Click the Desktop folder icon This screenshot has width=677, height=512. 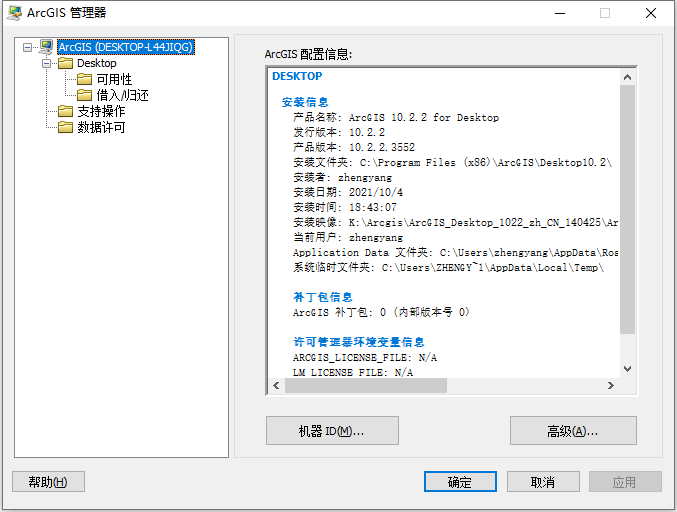(x=66, y=63)
